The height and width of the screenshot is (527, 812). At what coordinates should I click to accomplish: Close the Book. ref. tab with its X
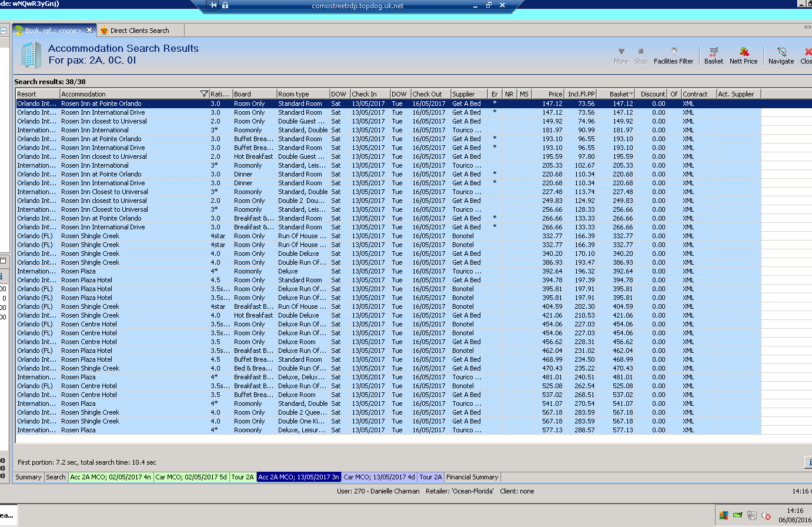click(89, 30)
